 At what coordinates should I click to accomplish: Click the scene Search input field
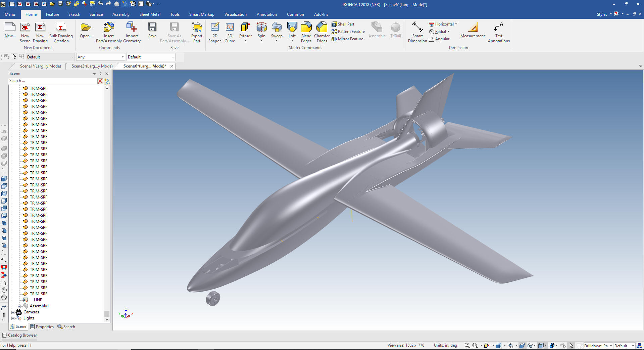[52, 81]
